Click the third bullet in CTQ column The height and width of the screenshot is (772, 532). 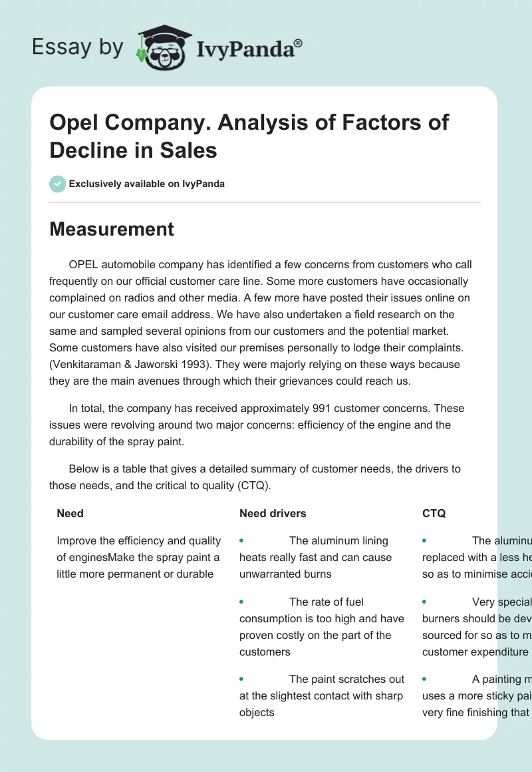424,679
